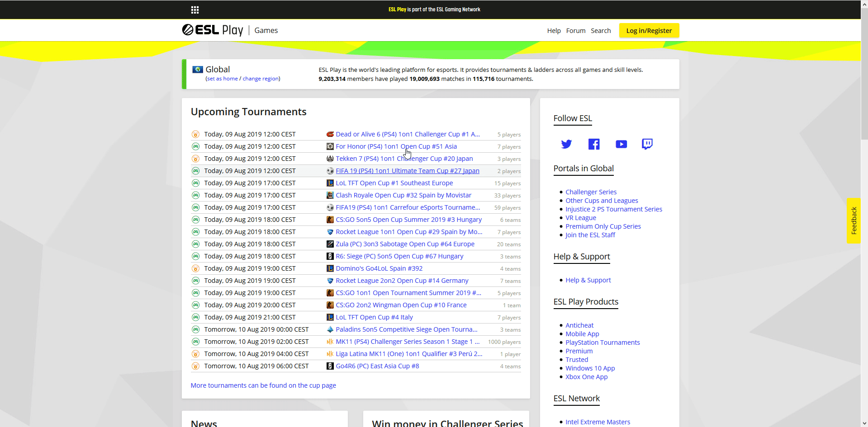Open ESL Twitter page icon

coord(566,144)
